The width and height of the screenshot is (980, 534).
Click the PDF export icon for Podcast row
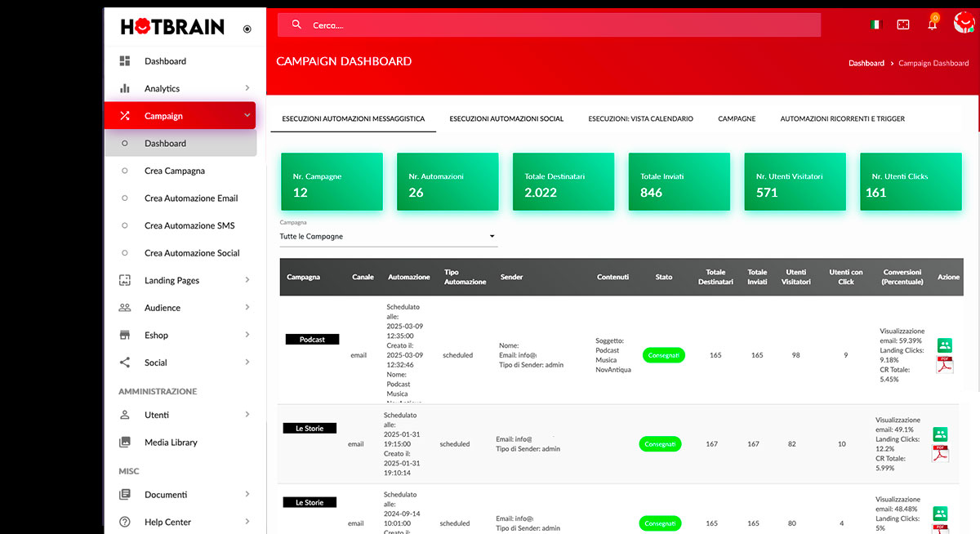pos(944,364)
